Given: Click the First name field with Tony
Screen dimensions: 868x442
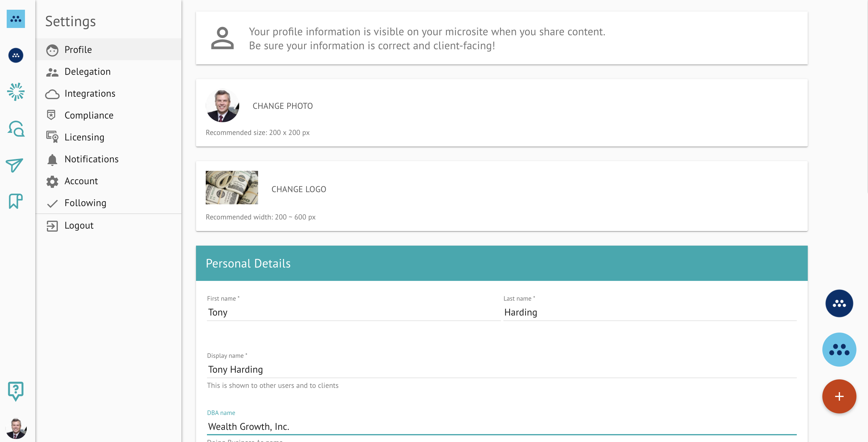Looking at the screenshot, I should 353,312.
